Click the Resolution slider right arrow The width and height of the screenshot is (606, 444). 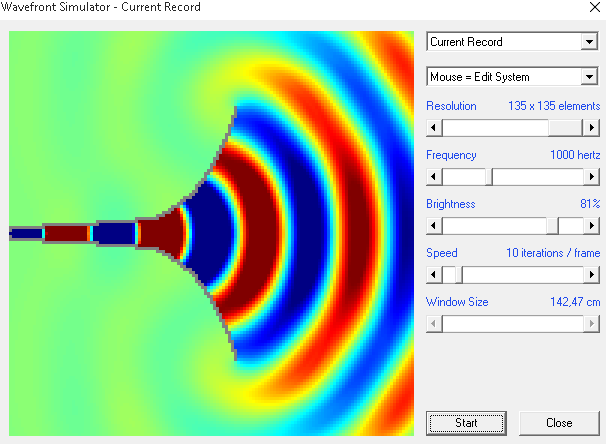(591, 128)
